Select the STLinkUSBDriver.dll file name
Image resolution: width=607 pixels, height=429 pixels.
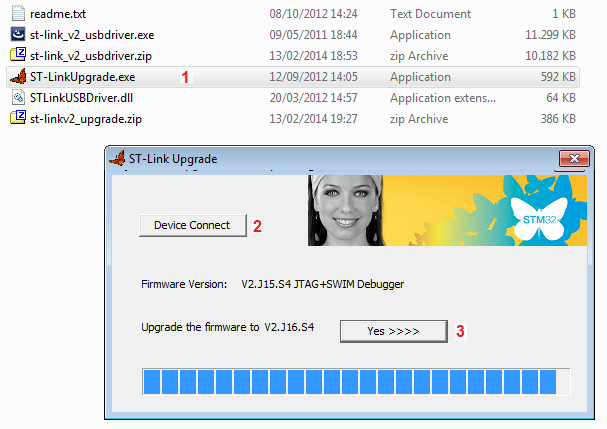[x=81, y=98]
